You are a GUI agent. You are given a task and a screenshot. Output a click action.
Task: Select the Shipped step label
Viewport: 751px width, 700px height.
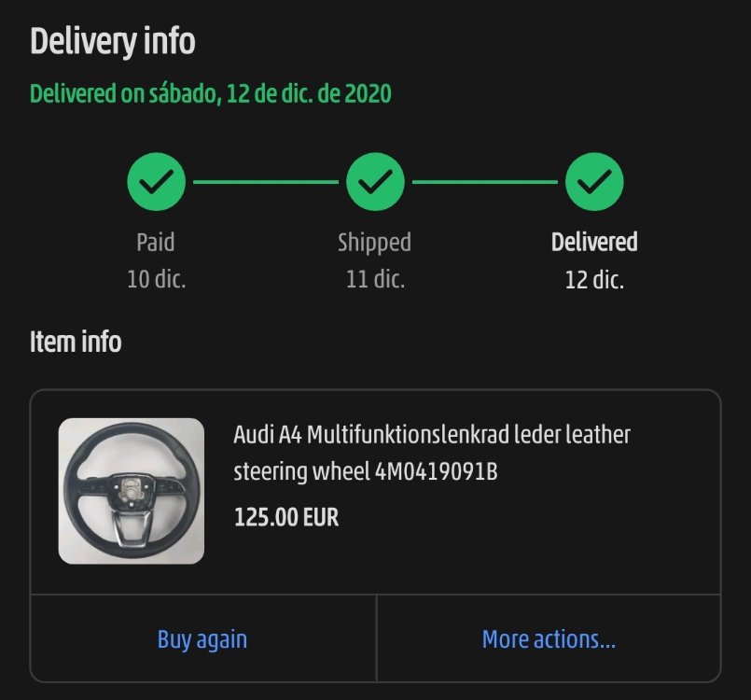click(374, 243)
